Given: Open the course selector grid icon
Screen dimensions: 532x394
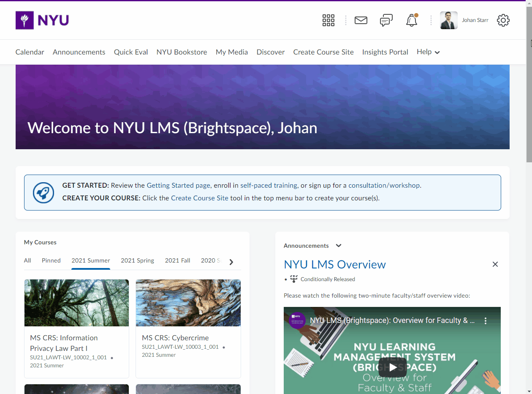Looking at the screenshot, I should click(x=328, y=20).
